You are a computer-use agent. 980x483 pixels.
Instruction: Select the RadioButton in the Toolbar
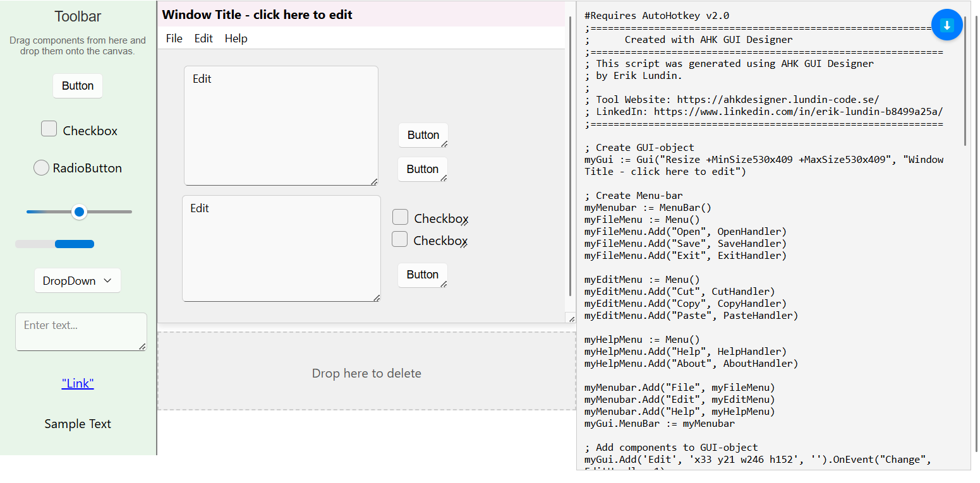(x=41, y=168)
